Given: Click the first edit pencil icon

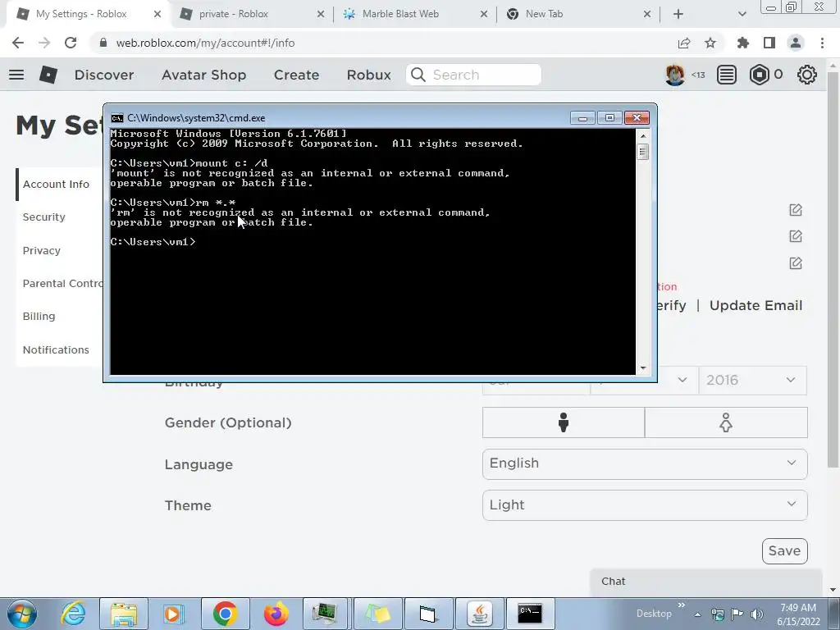Looking at the screenshot, I should pos(796,210).
